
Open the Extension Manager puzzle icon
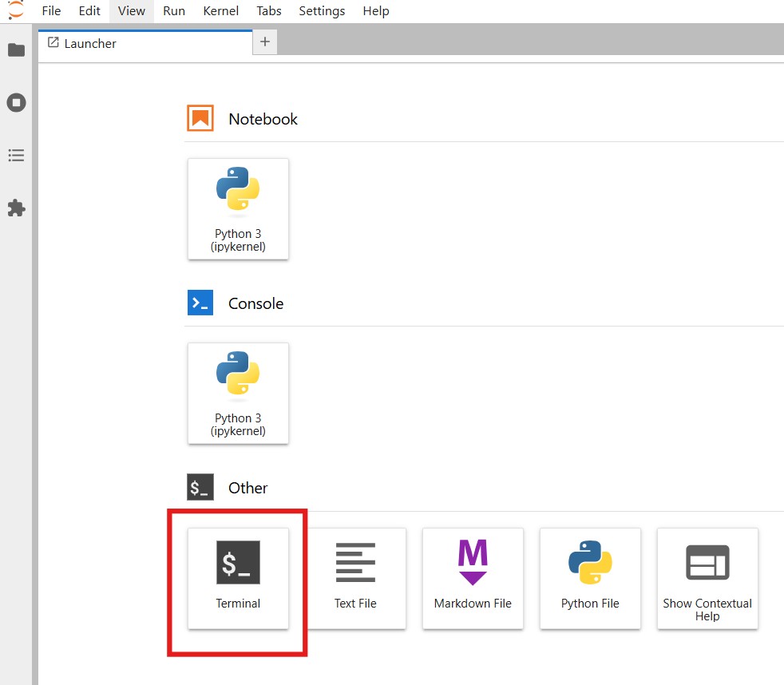pos(16,208)
